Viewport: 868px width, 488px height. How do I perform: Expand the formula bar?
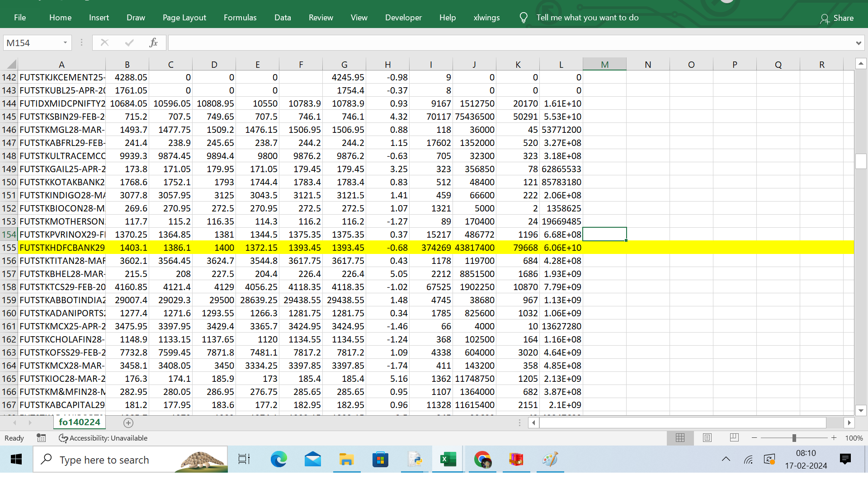click(x=858, y=43)
